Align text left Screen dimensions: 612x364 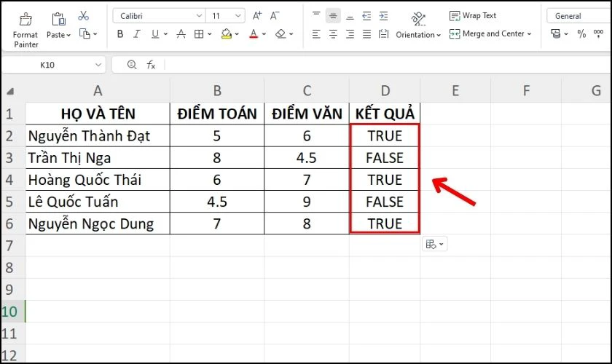(316, 34)
